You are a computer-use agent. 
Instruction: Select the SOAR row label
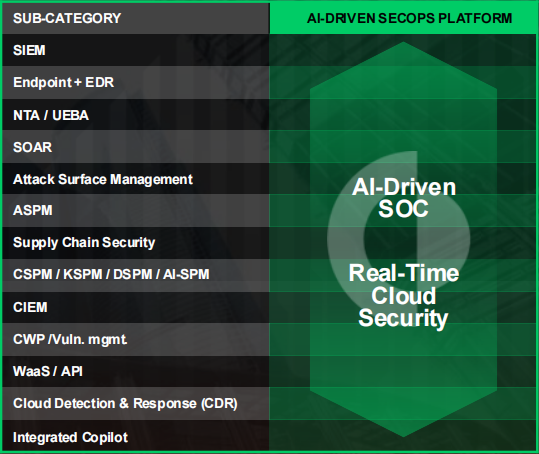pos(32,147)
